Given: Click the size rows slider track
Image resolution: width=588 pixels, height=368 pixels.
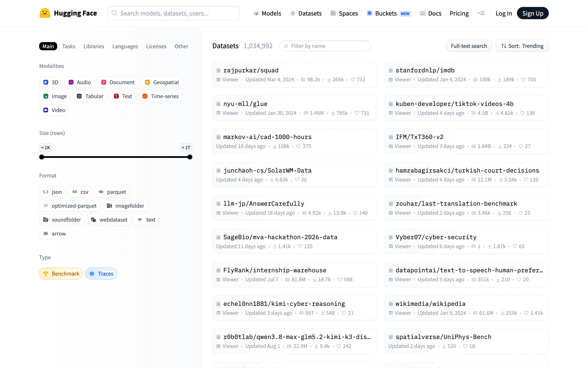Looking at the screenshot, I should pos(116,157).
